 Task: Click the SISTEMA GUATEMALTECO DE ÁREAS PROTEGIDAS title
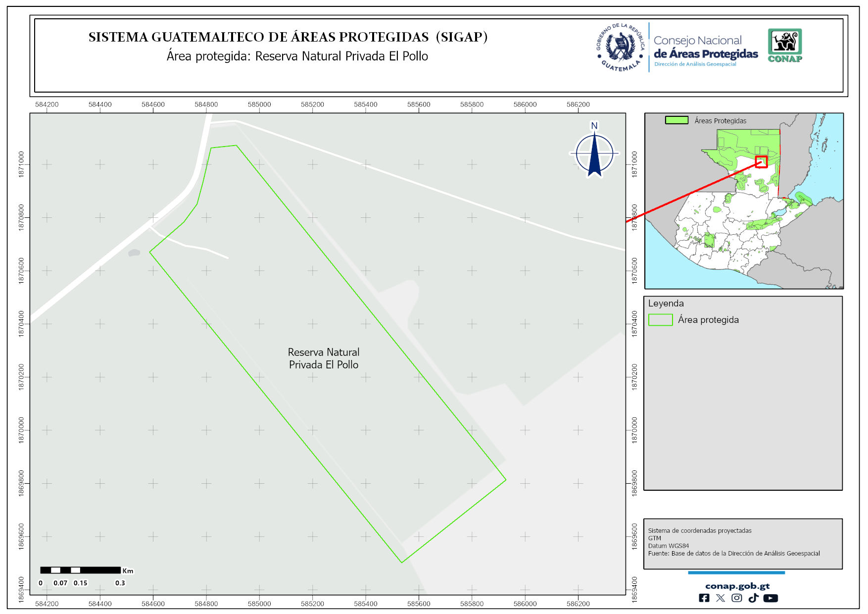pos(288,37)
